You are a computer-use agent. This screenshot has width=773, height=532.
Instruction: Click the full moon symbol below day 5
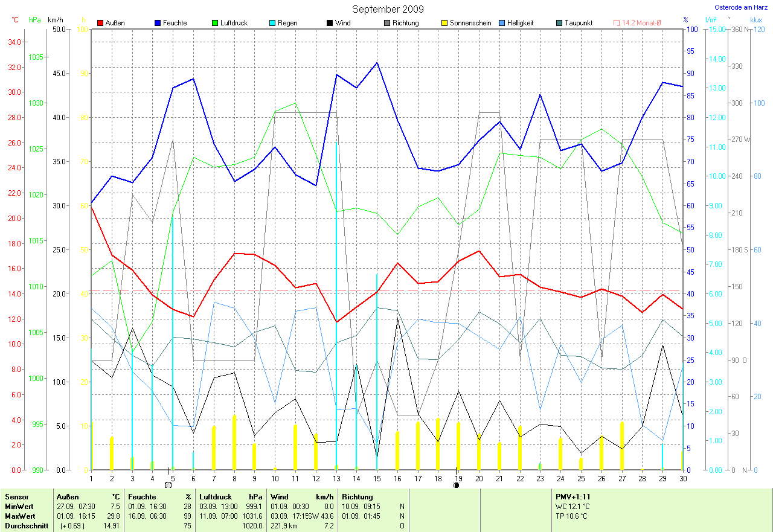[x=168, y=484]
